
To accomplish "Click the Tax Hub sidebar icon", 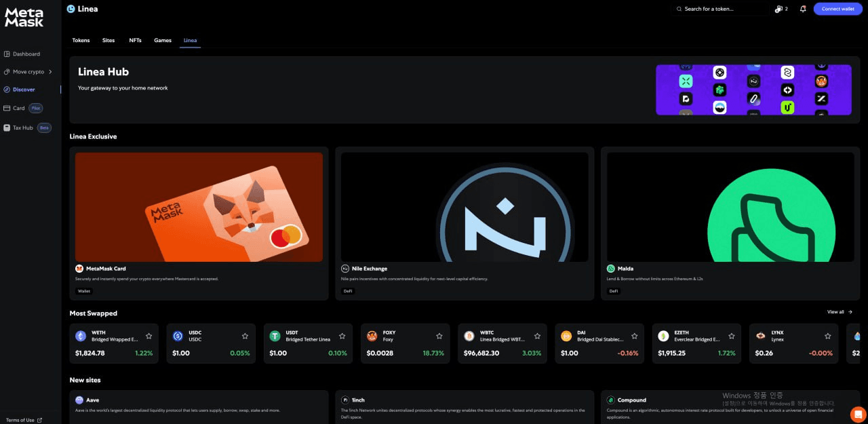I will (x=7, y=128).
